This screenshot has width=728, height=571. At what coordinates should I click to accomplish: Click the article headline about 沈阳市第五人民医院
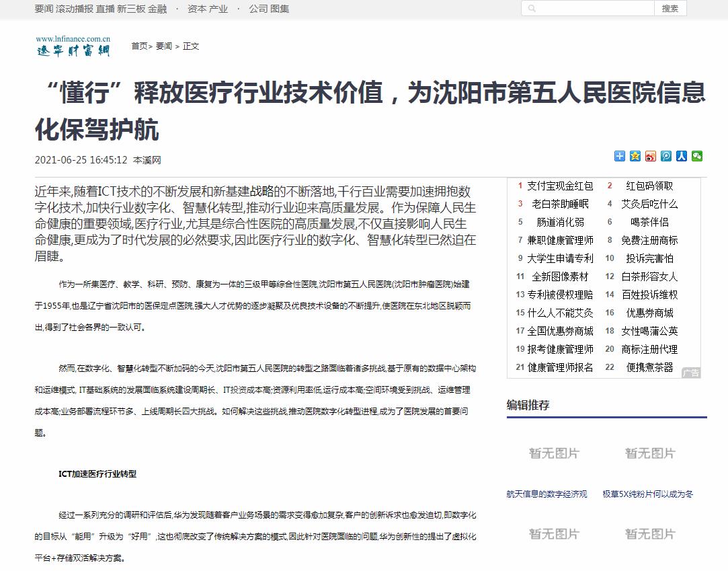tap(370, 110)
